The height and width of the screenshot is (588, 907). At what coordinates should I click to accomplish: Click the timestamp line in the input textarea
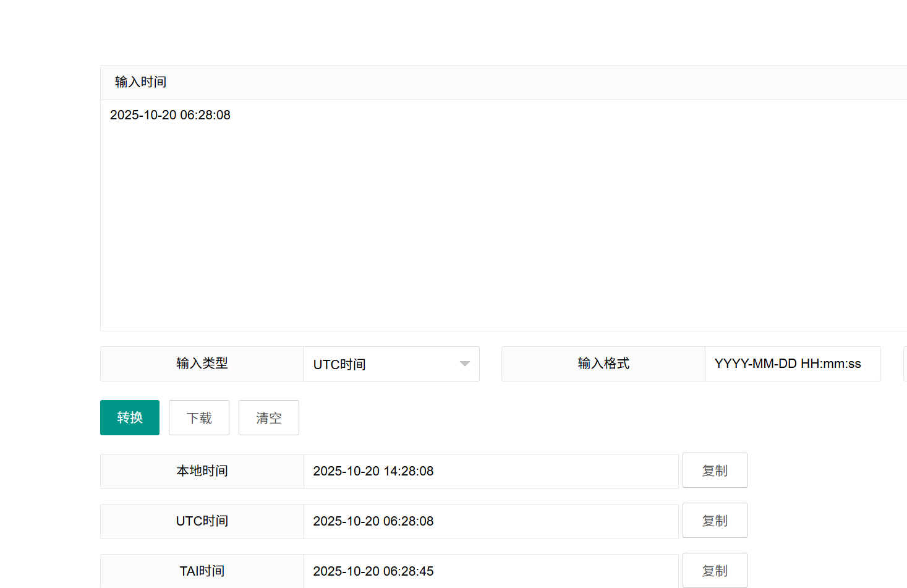170,115
